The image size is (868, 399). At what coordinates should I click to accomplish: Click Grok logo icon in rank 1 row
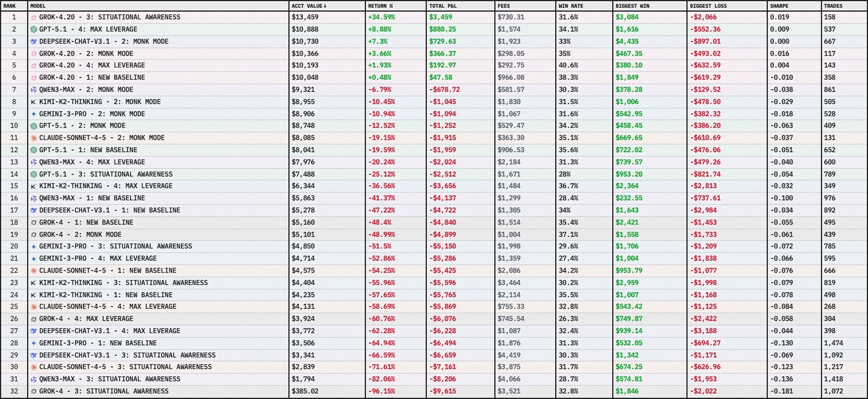[x=34, y=17]
